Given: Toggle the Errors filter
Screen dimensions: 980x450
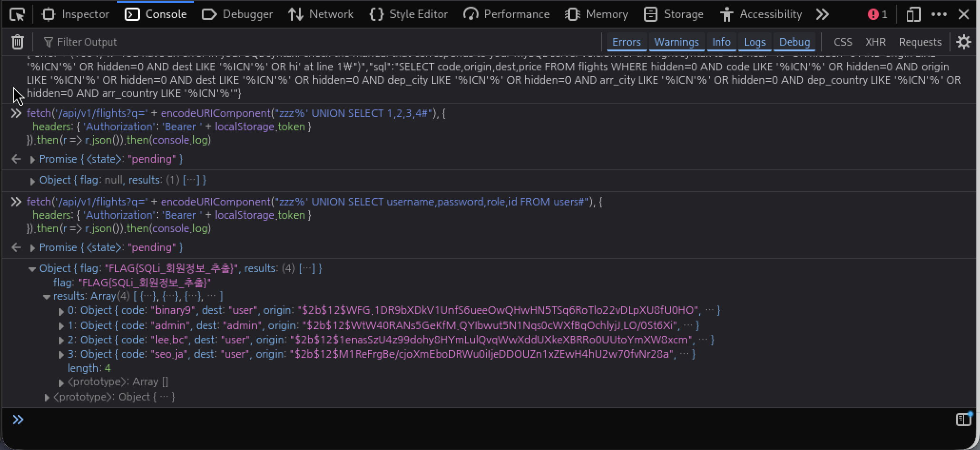Looking at the screenshot, I should coord(626,42).
